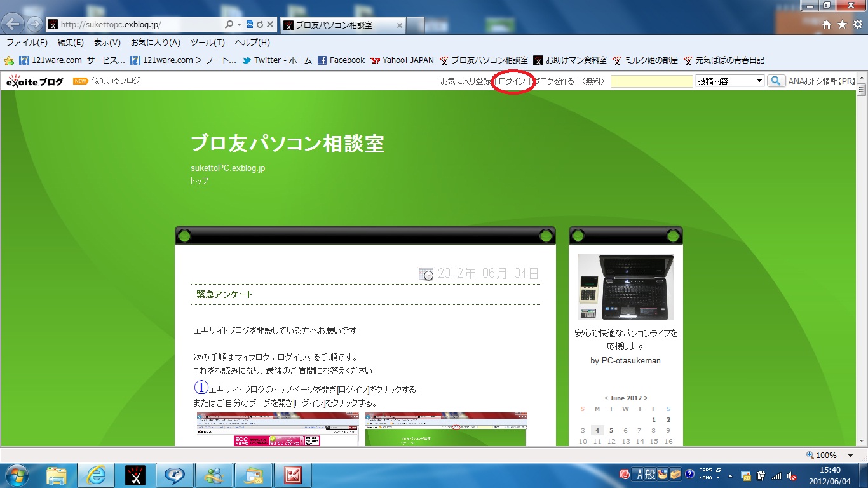Open Favorites with the star icon

842,25
